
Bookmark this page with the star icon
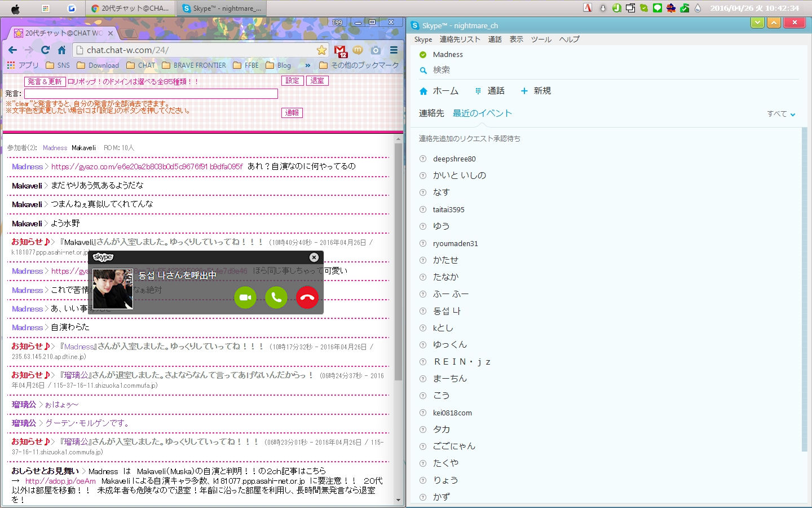(321, 50)
